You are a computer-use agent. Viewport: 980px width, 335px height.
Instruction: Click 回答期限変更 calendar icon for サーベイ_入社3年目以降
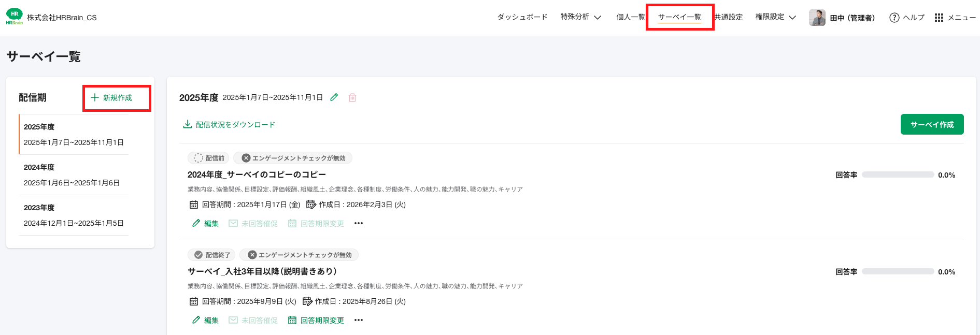click(x=292, y=320)
